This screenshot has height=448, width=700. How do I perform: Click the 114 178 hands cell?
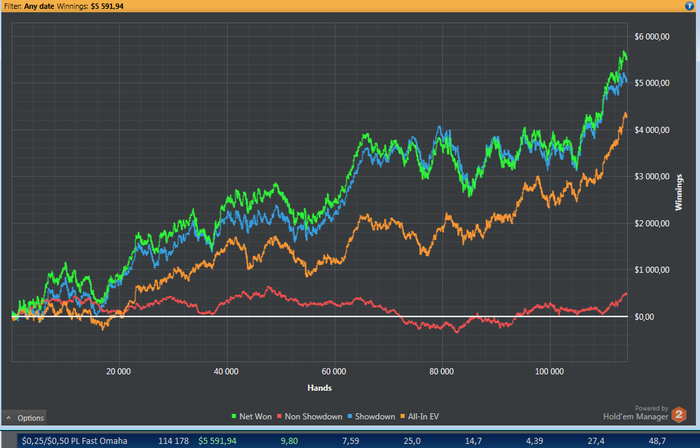(173, 441)
